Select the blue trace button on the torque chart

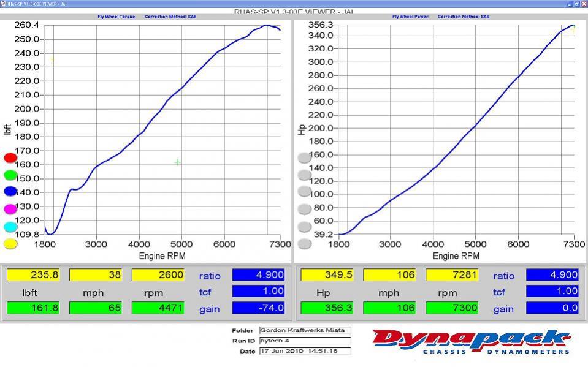9,191
